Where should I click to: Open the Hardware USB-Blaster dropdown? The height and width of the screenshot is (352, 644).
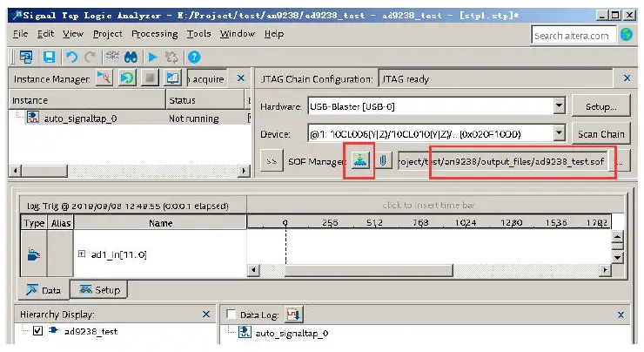coord(559,106)
